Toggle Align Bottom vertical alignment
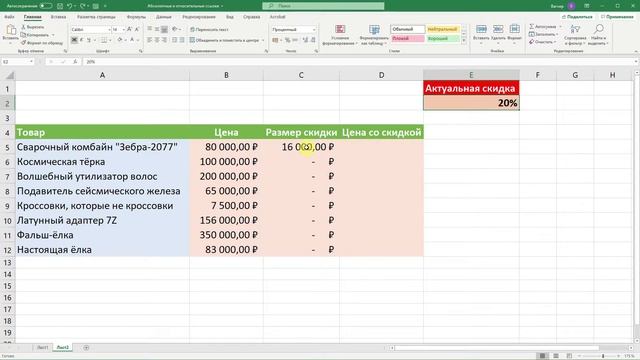The image size is (640, 360). [164, 29]
